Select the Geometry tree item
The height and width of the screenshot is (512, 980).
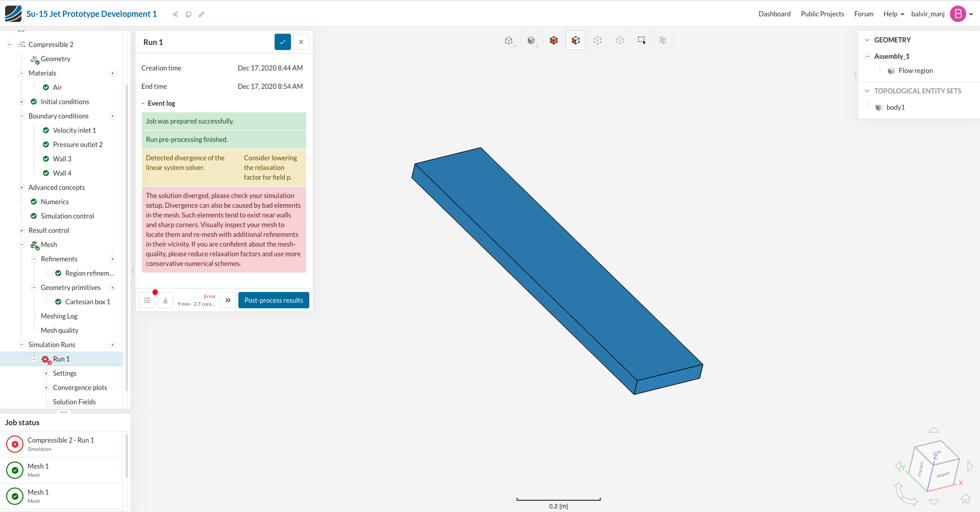coord(55,59)
